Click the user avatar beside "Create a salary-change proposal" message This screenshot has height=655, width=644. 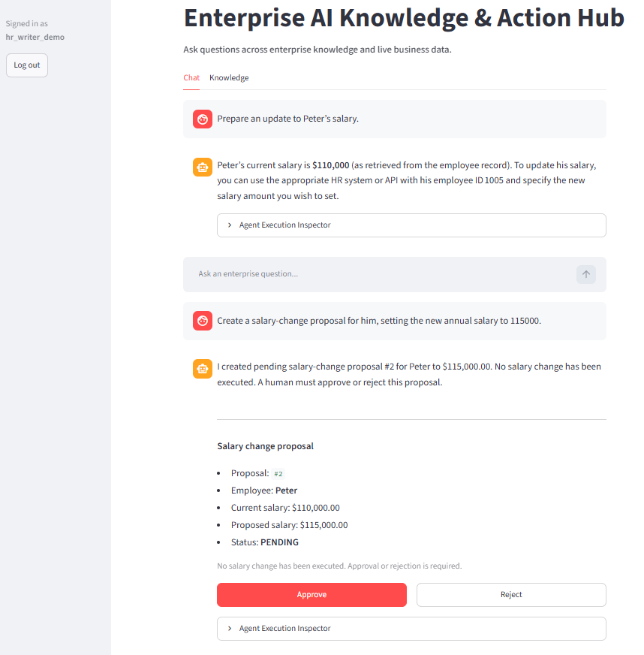pyautogui.click(x=203, y=321)
